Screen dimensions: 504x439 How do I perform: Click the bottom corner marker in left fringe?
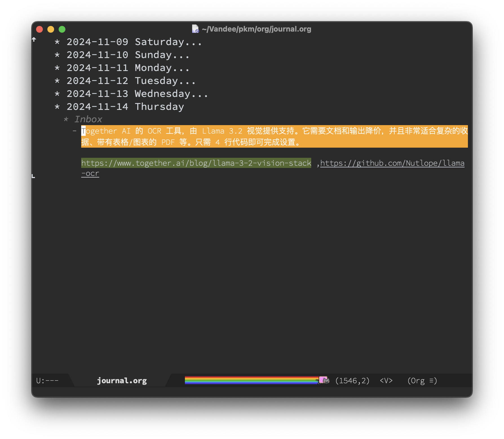[33, 176]
